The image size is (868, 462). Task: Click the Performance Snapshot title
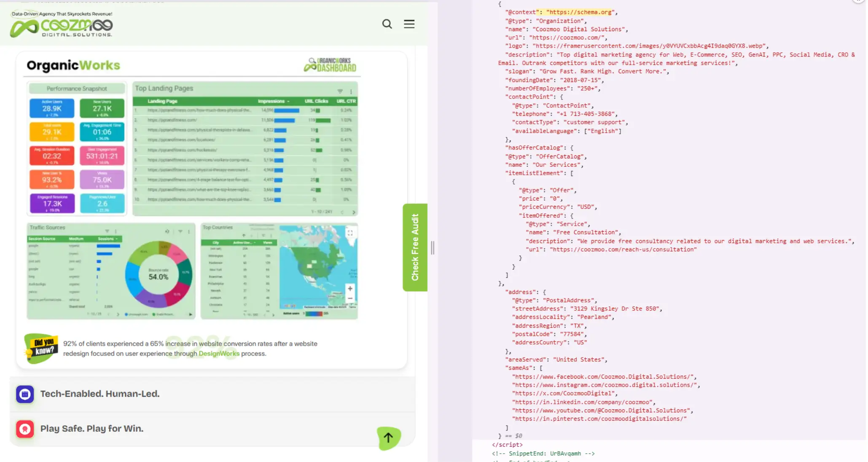[x=77, y=89]
